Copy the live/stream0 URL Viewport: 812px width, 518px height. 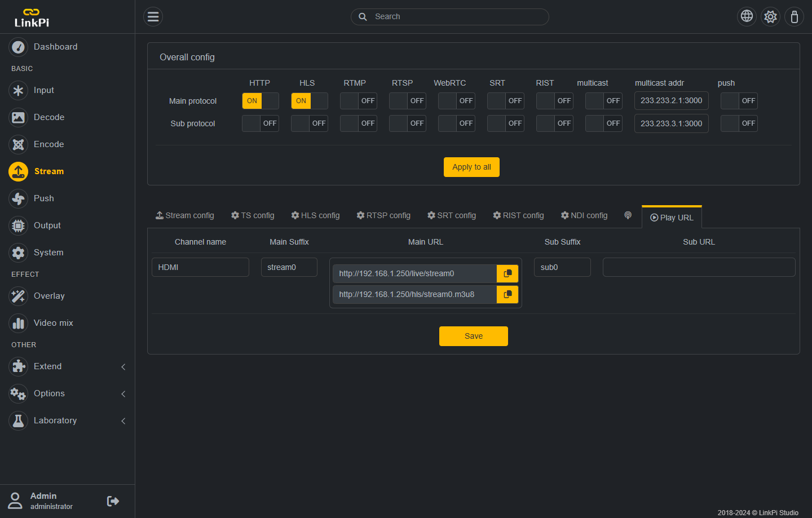pyautogui.click(x=507, y=273)
